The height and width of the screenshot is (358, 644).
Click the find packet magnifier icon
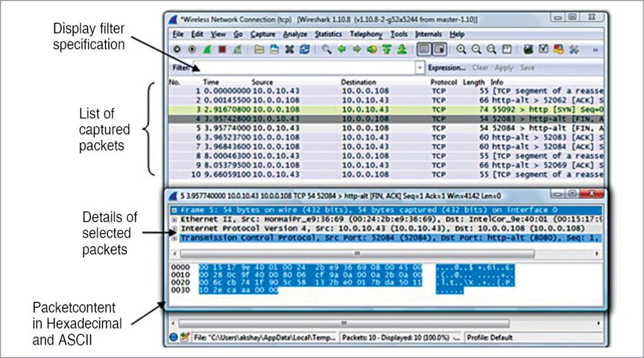click(326, 50)
